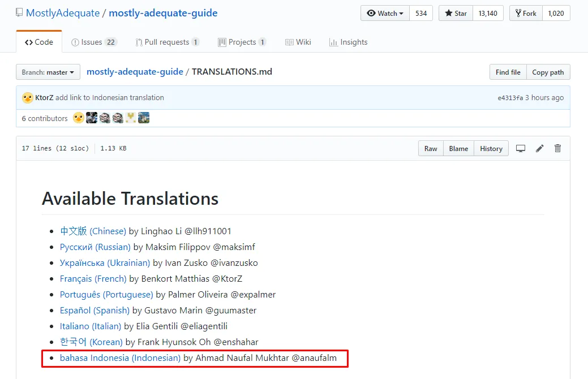View the 13,140 stargazers count
This screenshot has height=379, width=588.
point(488,13)
